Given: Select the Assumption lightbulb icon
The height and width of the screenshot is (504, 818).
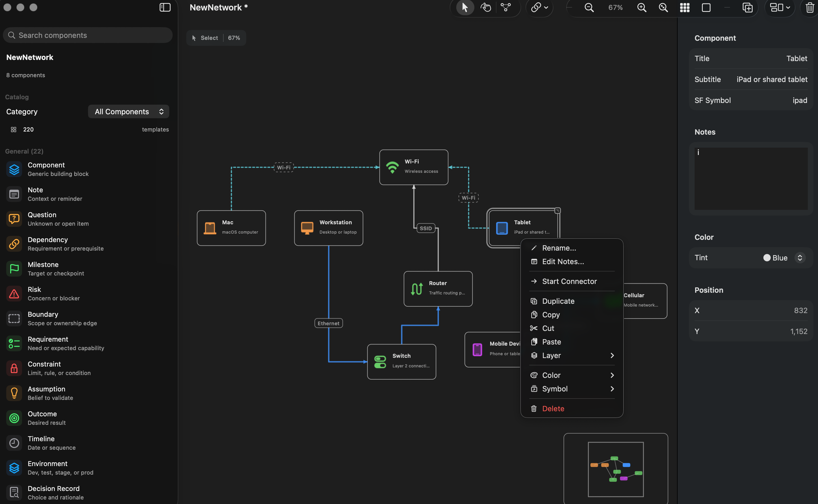Looking at the screenshot, I should pyautogui.click(x=14, y=393).
